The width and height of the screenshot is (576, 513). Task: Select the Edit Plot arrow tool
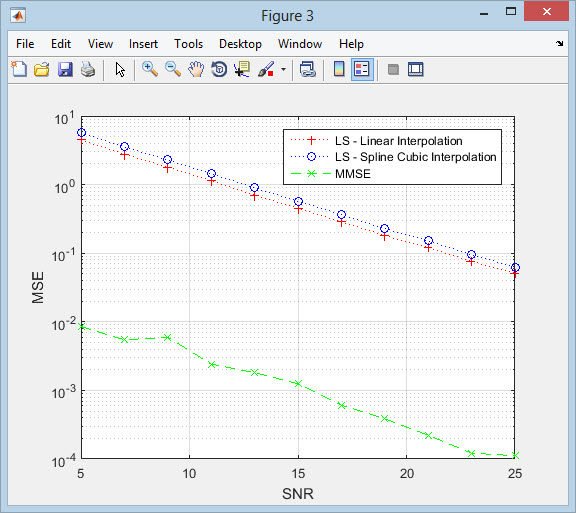pyautogui.click(x=120, y=69)
